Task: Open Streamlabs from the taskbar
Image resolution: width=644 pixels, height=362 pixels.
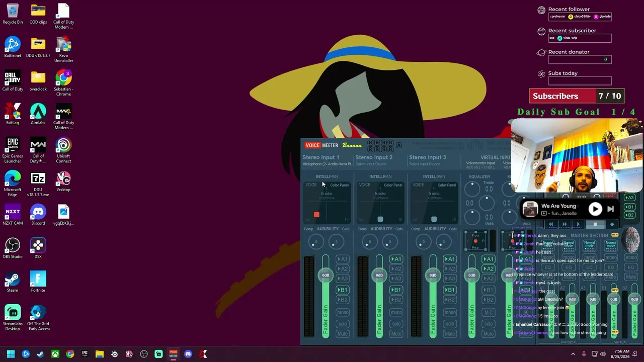Action: [x=158, y=354]
